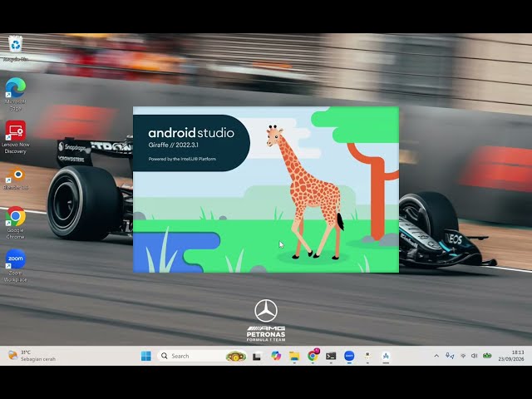The height and width of the screenshot is (399, 532).
Task: Click the battery tray icon
Action: point(487,356)
